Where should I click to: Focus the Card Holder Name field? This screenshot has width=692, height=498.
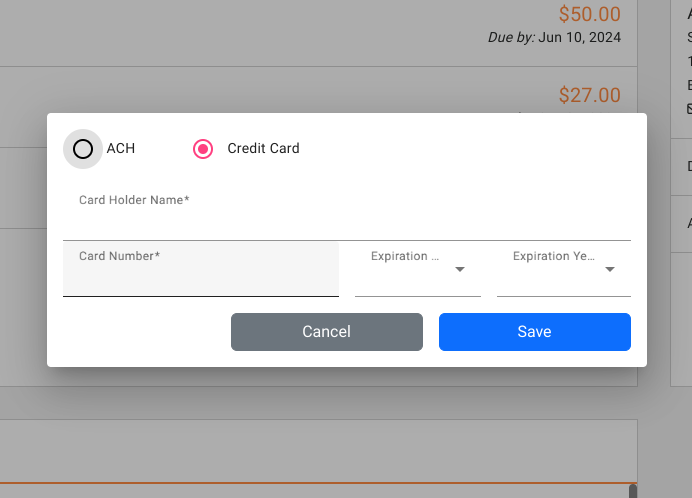click(346, 224)
